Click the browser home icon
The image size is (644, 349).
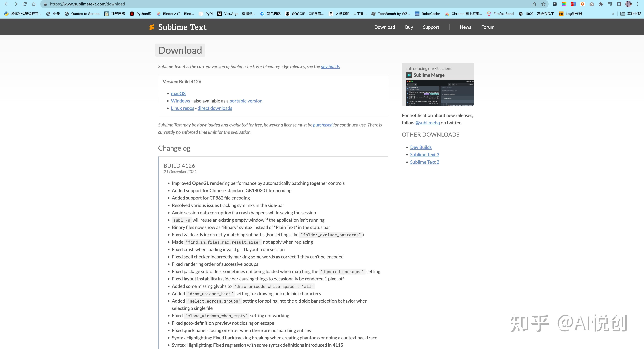pyautogui.click(x=34, y=4)
